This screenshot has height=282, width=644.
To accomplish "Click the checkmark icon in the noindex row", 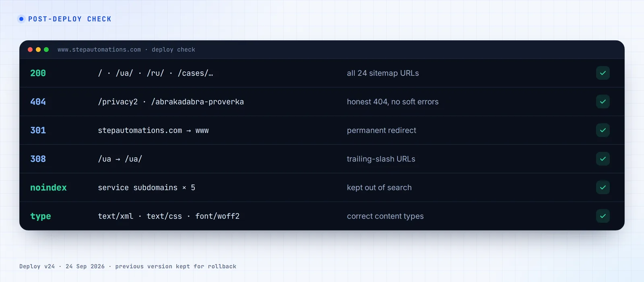I will [x=603, y=187].
